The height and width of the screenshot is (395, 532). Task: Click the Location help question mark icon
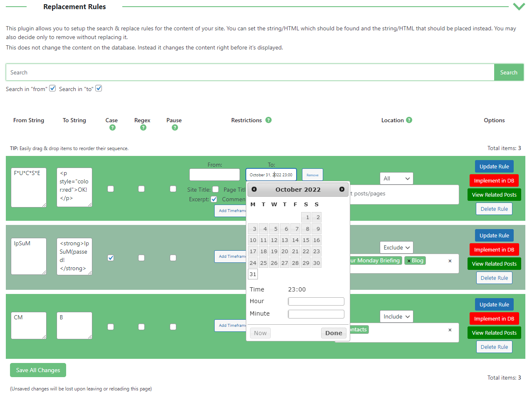pyautogui.click(x=409, y=120)
